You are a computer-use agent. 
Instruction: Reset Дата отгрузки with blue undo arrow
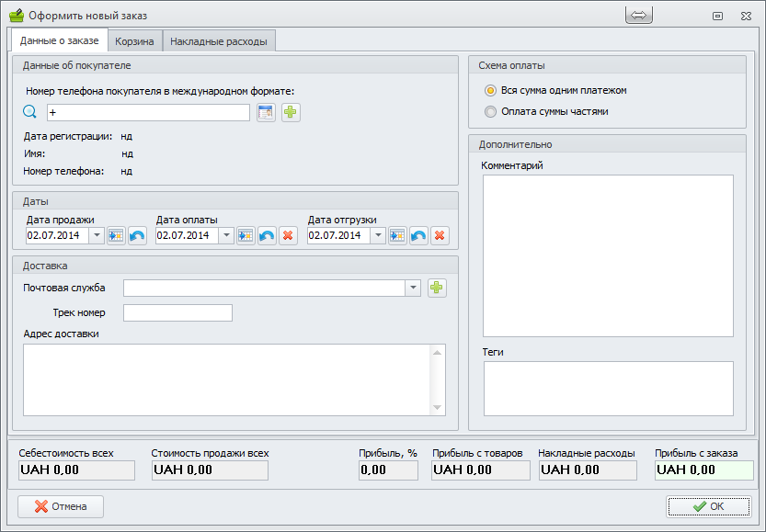[418, 235]
